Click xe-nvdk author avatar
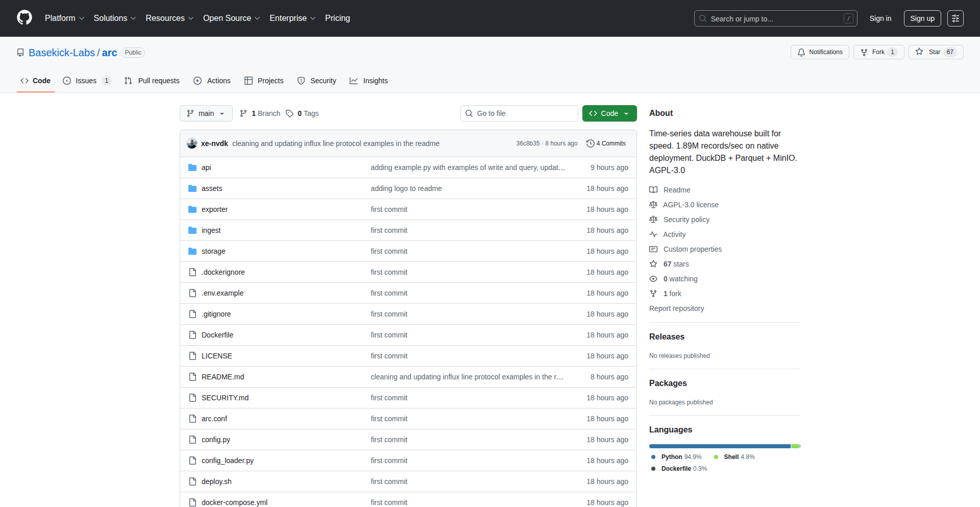980x507 pixels. click(x=192, y=143)
